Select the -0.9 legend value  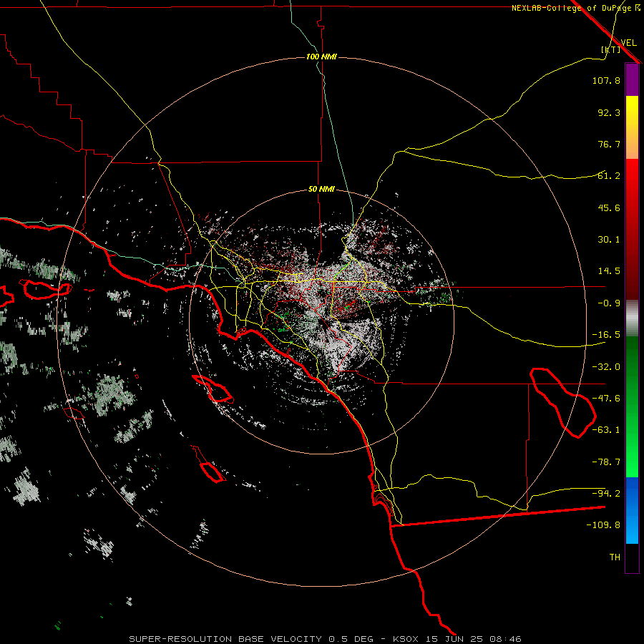609,303
